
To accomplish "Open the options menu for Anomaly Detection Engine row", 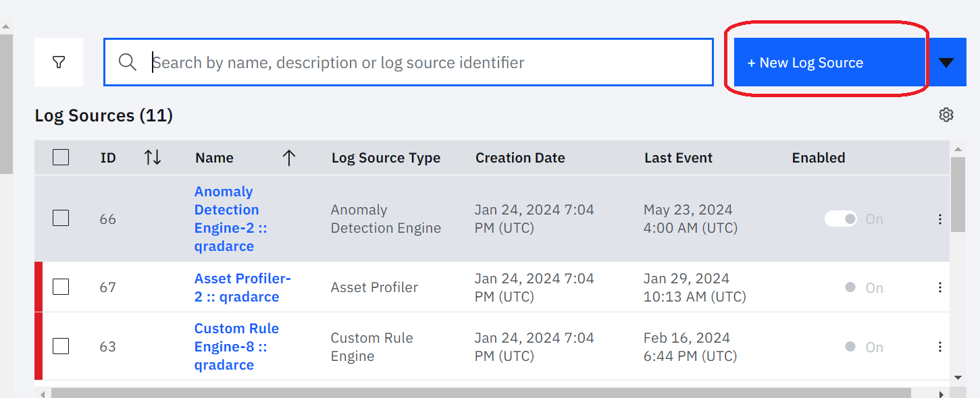I will 939,219.
